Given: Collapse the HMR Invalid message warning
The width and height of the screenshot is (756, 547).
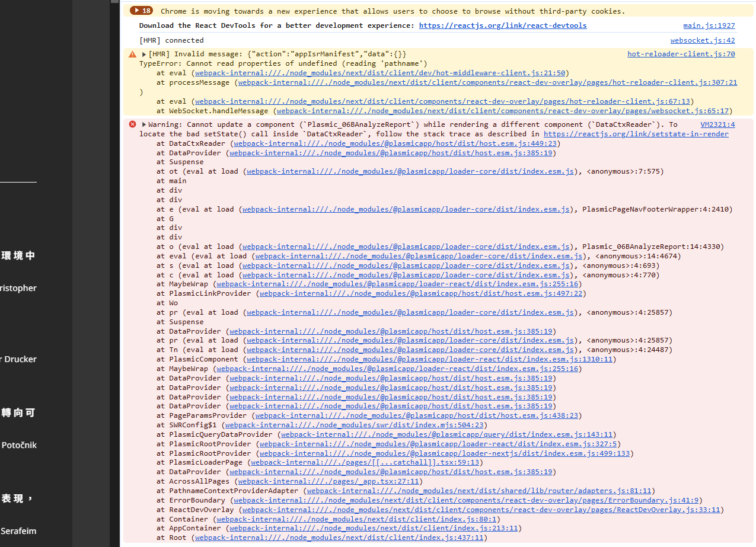Looking at the screenshot, I should (x=144, y=54).
